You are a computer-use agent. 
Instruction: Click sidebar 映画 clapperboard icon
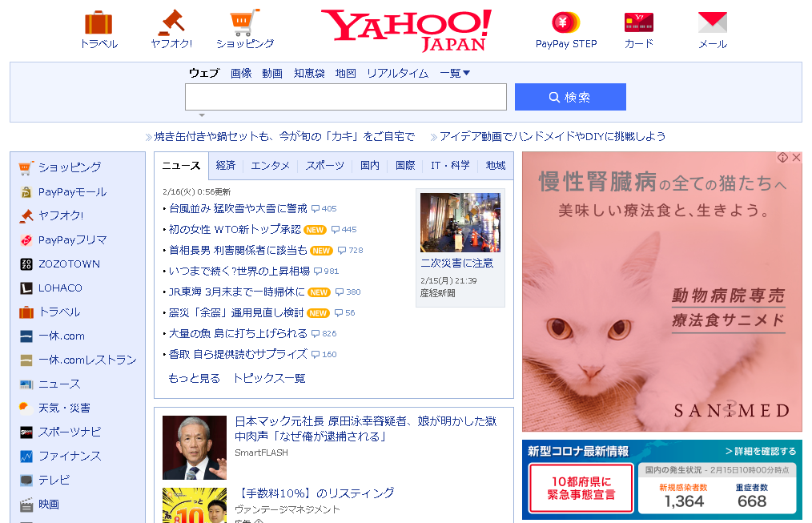point(26,505)
